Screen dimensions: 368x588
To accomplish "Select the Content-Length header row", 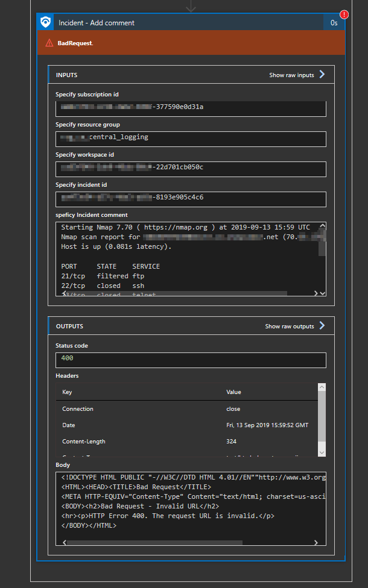I will click(186, 442).
